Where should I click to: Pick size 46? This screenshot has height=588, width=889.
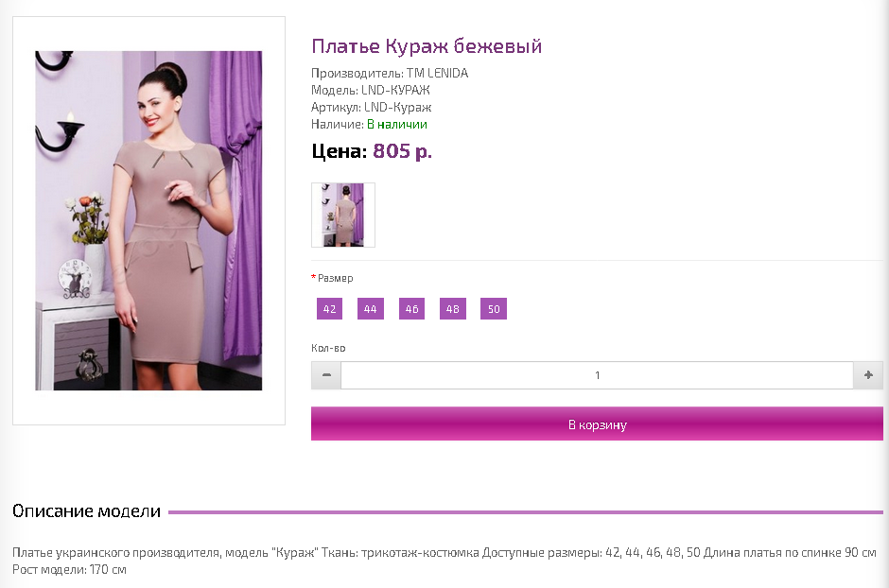pyautogui.click(x=411, y=309)
